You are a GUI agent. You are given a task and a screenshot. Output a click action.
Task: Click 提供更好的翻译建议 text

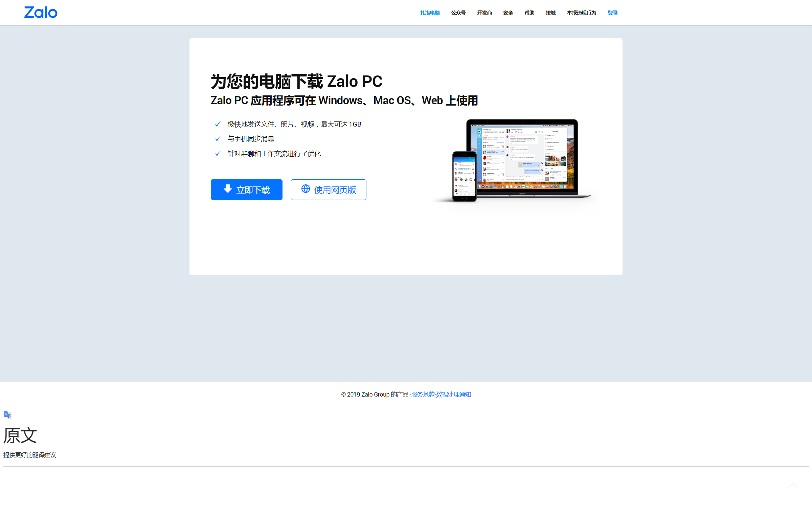coord(30,455)
